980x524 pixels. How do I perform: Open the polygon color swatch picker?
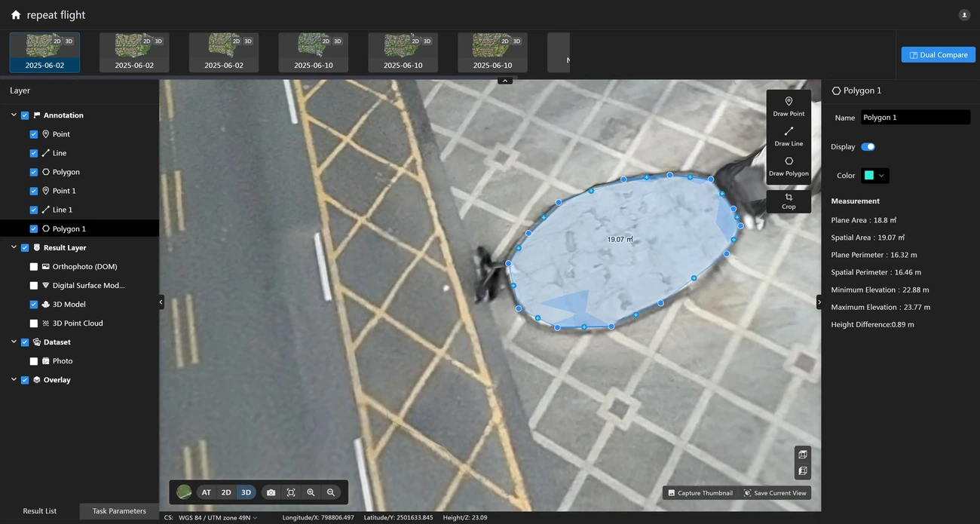point(874,176)
